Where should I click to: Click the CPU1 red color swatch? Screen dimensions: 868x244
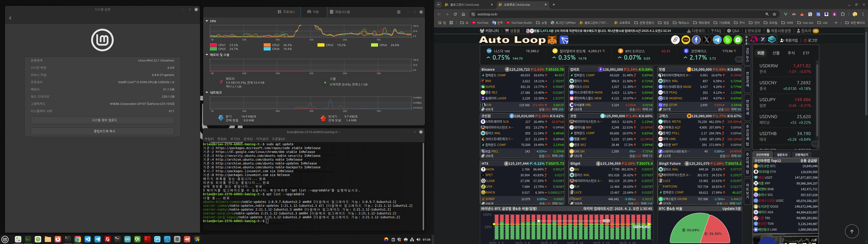pos(213,45)
